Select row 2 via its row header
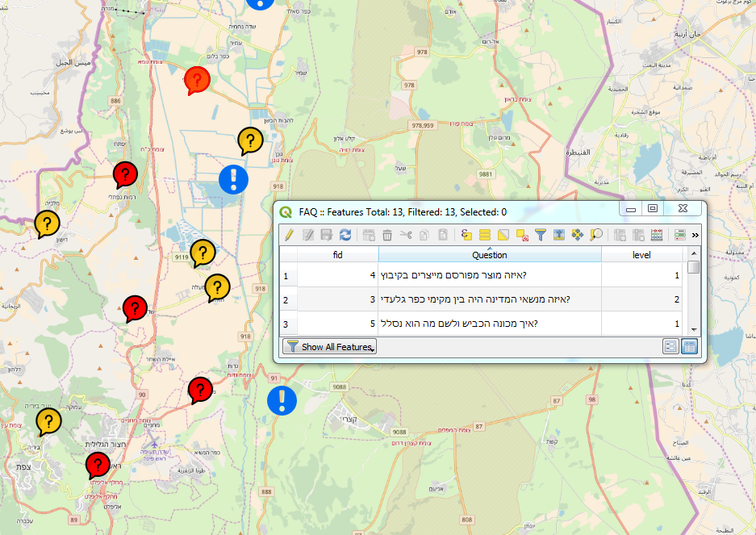Screen dimensions: 756x535 tap(286, 300)
